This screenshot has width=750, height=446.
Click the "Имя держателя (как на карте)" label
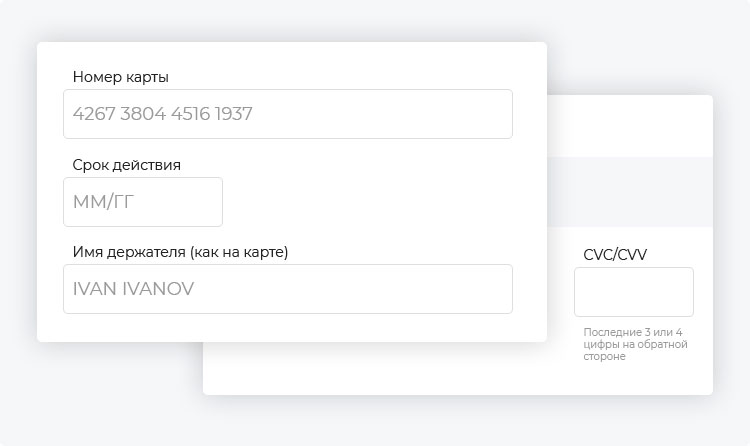click(180, 252)
